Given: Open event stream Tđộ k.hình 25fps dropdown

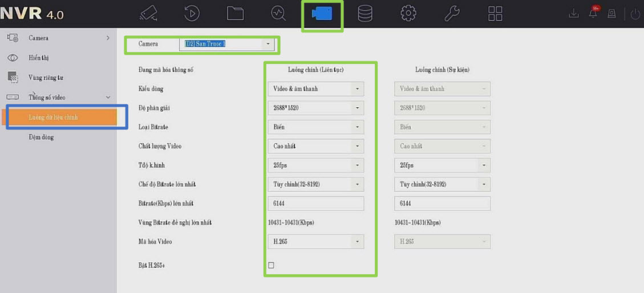Looking at the screenshot, I should (442, 165).
